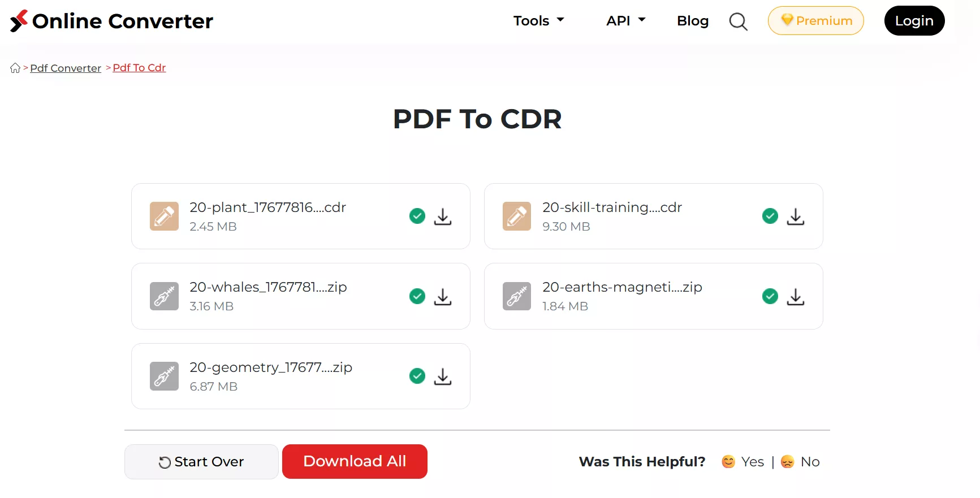Screen dimensions: 980x498
Task: Download the 20-earths-magneti zip file
Action: point(795,297)
